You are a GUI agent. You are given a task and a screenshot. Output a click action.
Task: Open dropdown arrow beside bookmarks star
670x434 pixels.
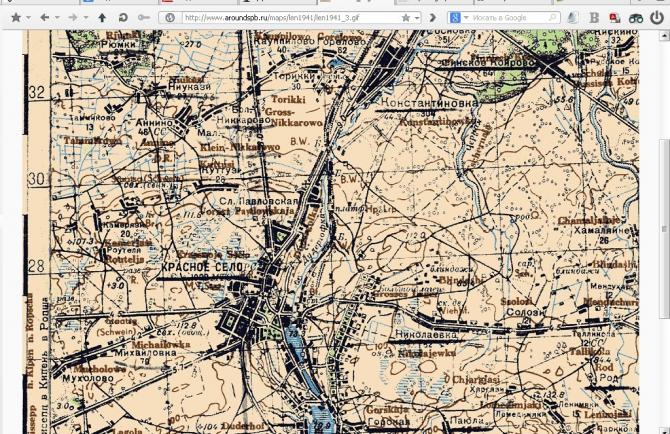pyautogui.click(x=28, y=18)
